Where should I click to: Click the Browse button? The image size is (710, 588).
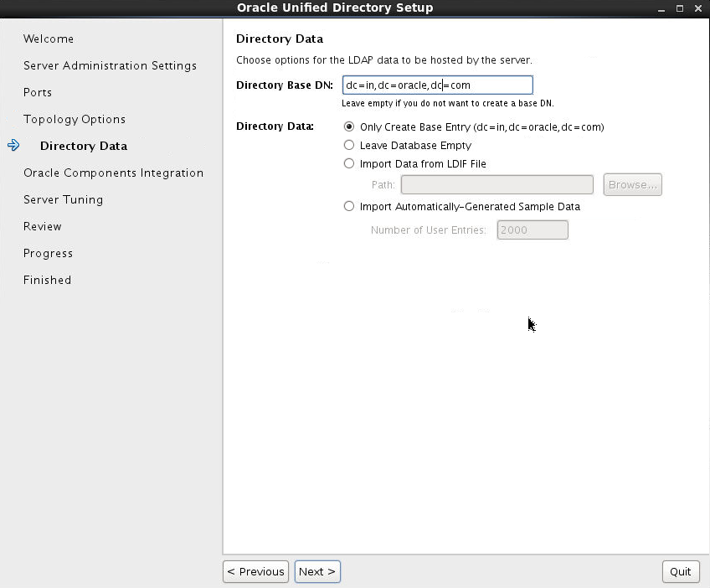point(633,185)
